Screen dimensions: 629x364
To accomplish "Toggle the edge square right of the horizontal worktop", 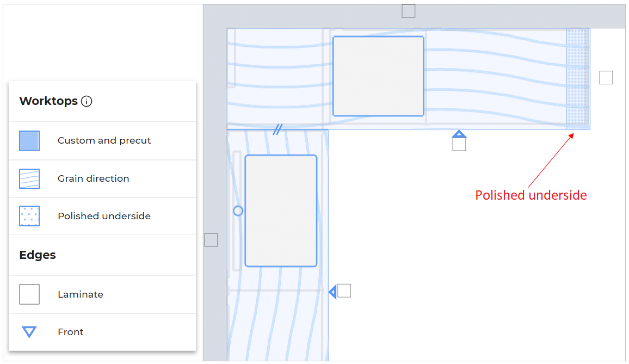I will point(606,78).
